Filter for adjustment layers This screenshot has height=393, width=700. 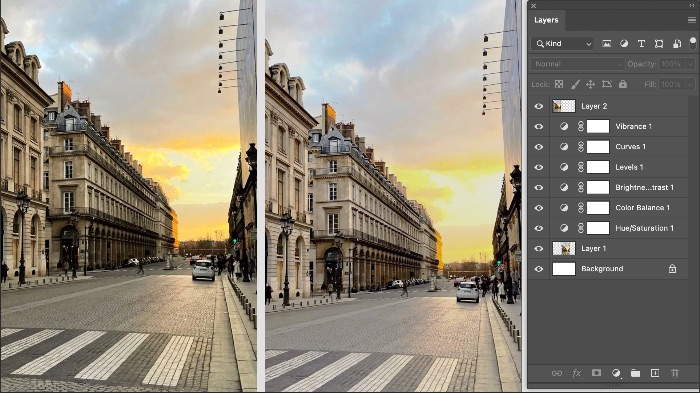(624, 44)
